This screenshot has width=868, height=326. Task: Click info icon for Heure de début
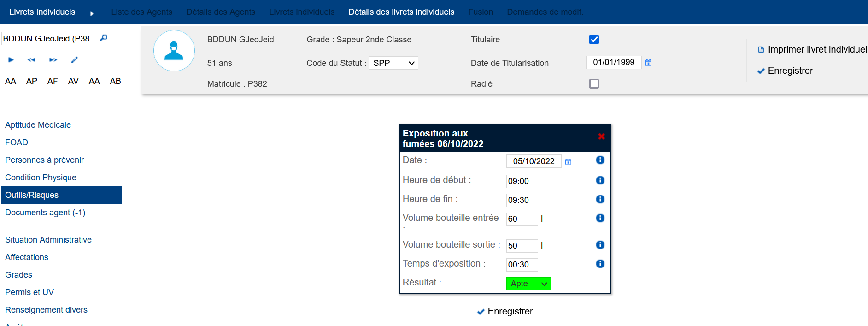(x=600, y=180)
